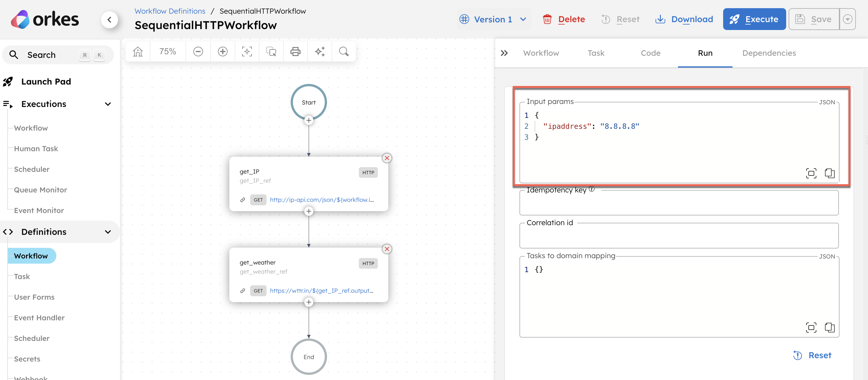Open Human Task in the sidebar

[x=36, y=148]
